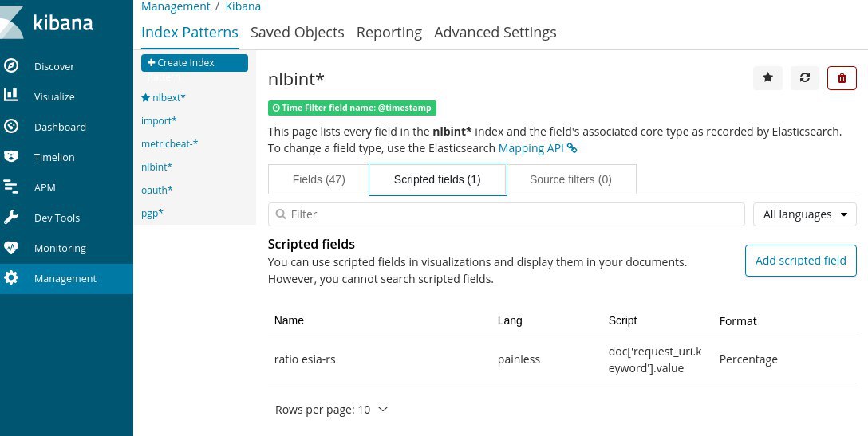Click the Mapping API external link icon
Screen dimensions: 868x436
pos(572,148)
